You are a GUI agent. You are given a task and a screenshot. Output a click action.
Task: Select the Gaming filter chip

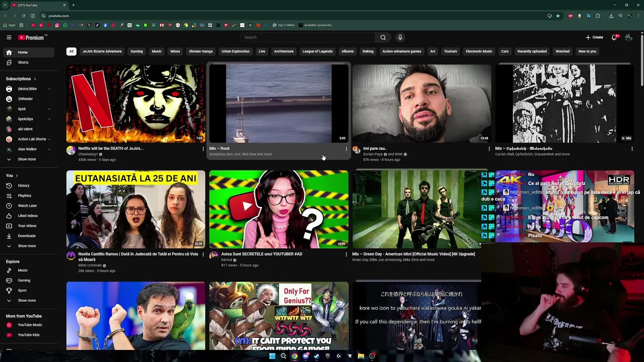pos(137,51)
